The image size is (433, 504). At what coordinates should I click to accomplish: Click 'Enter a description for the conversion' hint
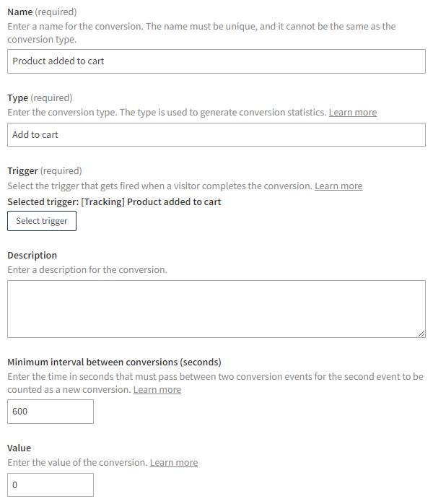pos(87,270)
